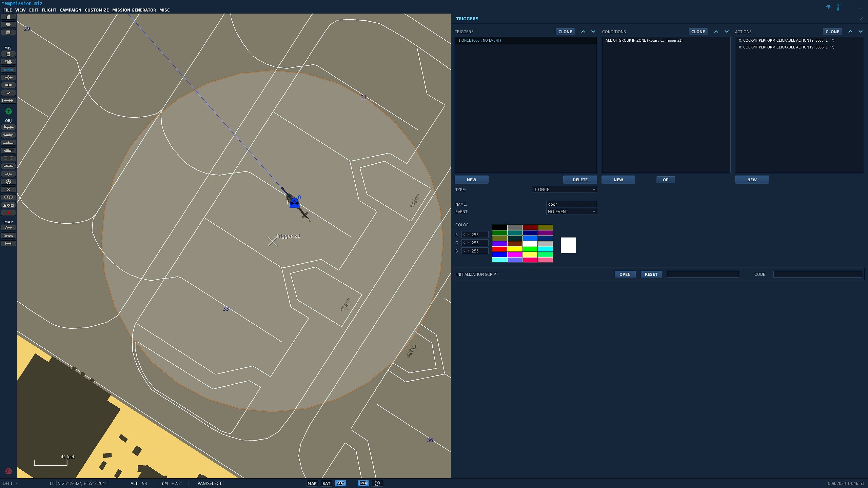Expand the TYPE dropdown showing 1 ONCE
The height and width of the screenshot is (488, 868).
[x=565, y=189]
